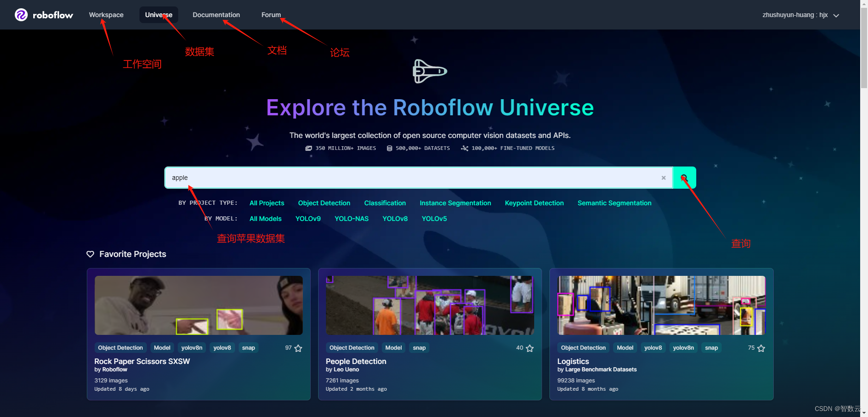The height and width of the screenshot is (417, 868).
Task: Click Model tag on Rock Paper Scissors card
Action: pos(162,348)
